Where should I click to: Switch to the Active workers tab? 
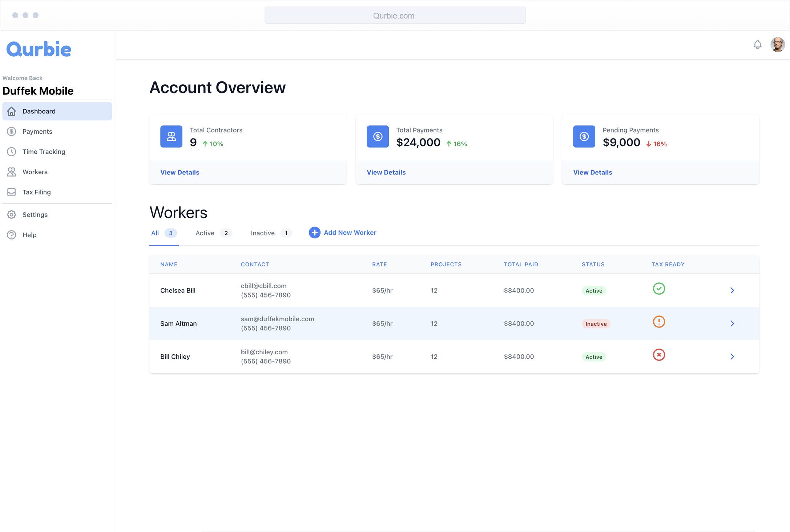(214, 233)
